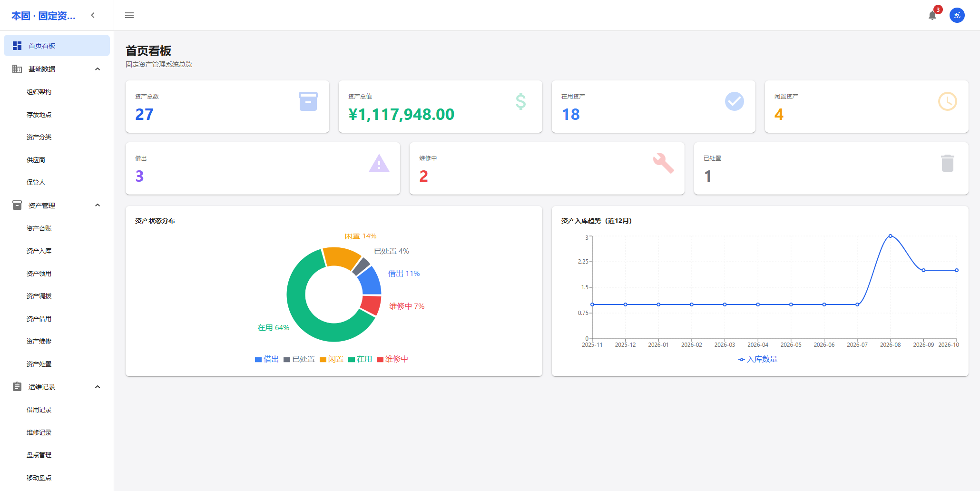Click the notification bell icon
This screenshot has width=980, height=491.
[x=932, y=15]
